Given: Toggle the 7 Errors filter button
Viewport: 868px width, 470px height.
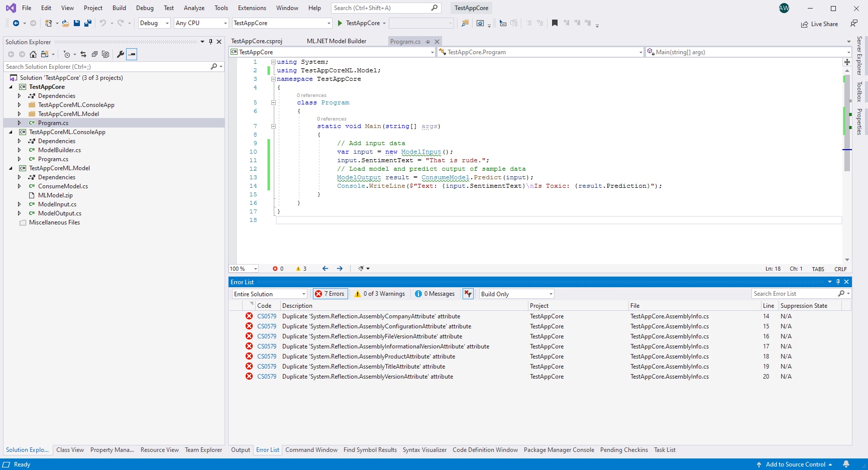Looking at the screenshot, I should 330,294.
